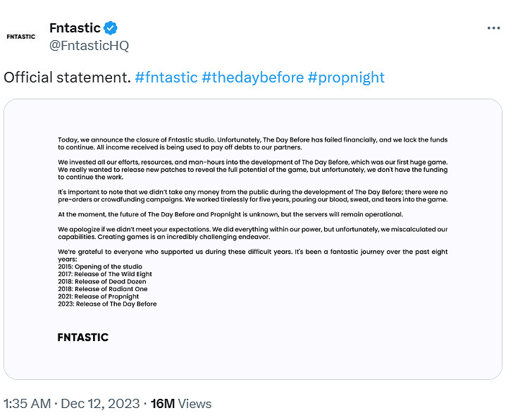Open the Fntastic profile avatar
Viewport: 513px width, 420px height.
coord(20,37)
